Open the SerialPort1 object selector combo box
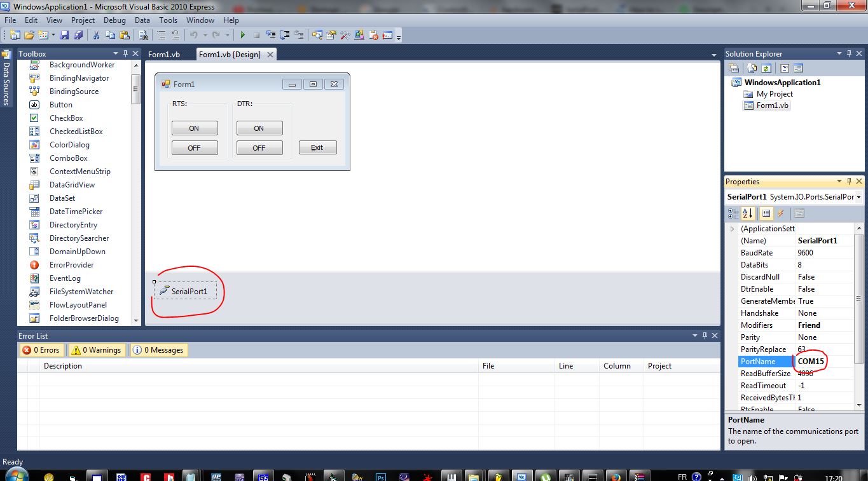The height and width of the screenshot is (481, 868). [794, 197]
